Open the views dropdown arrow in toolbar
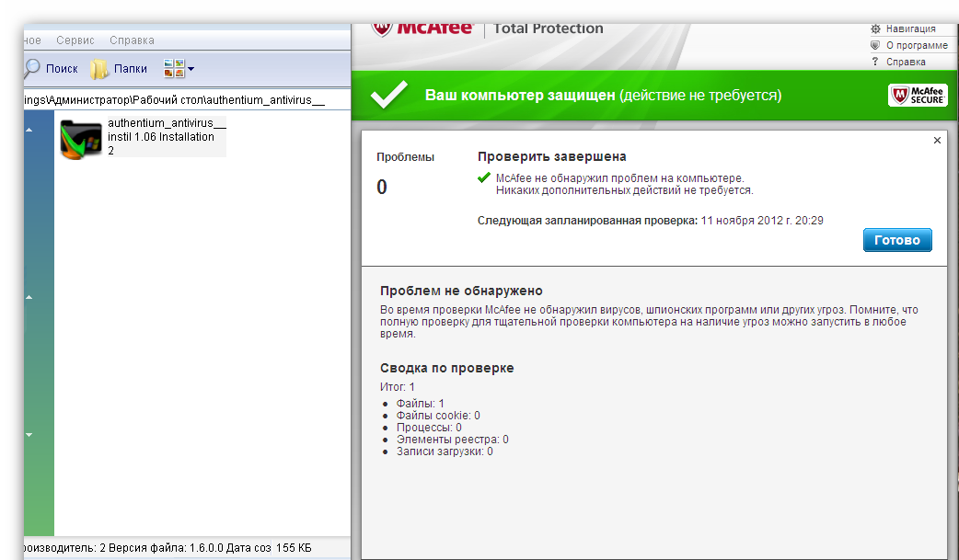Screen dimensions: 959x560 click(191, 69)
